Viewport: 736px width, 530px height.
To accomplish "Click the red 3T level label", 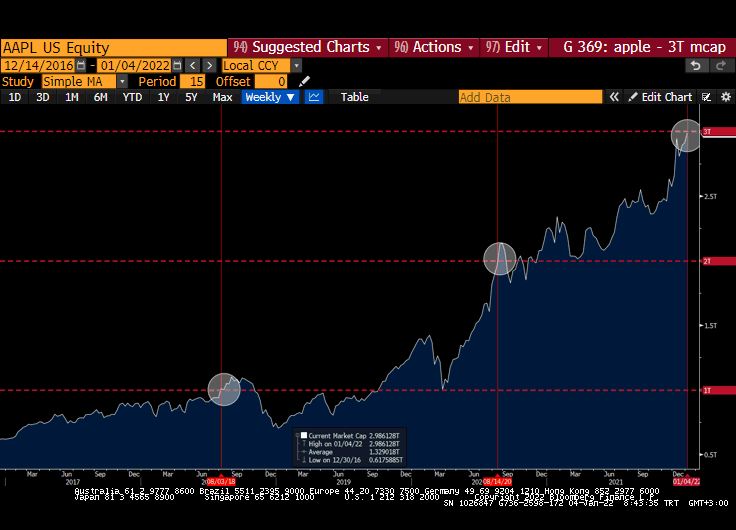I will tap(719, 131).
